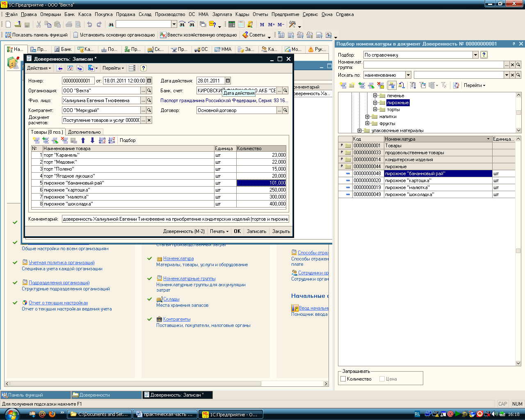Image resolution: width=525 pixels, height=420 pixels.
Task: Select row пирожное "картошка" in nomenclature list
Action: [427, 180]
